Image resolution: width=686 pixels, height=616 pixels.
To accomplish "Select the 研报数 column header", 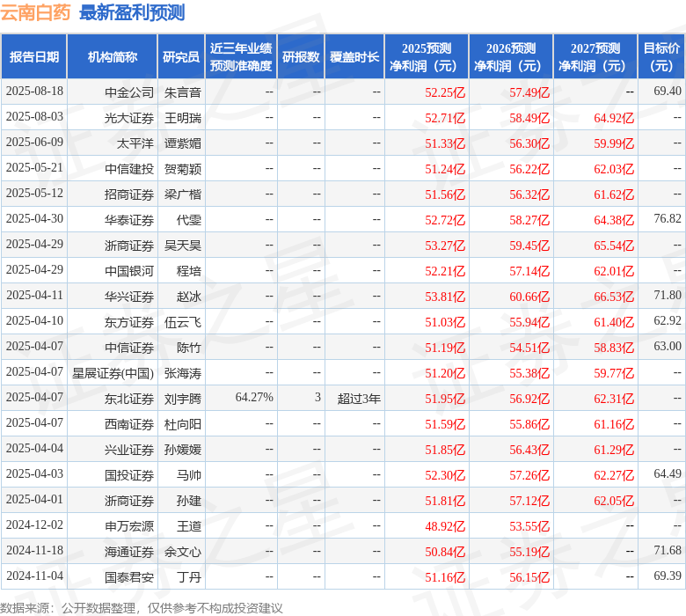I will [301, 57].
